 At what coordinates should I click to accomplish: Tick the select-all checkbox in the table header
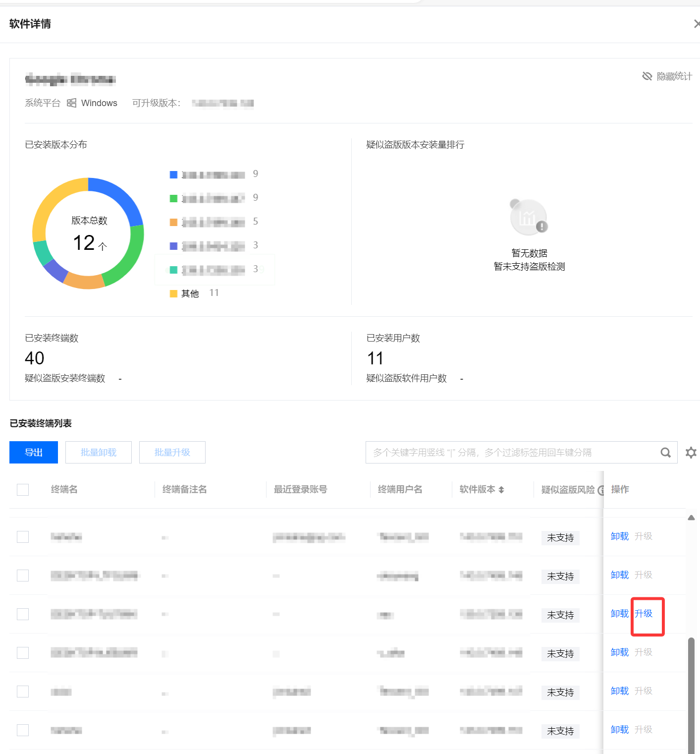(x=23, y=490)
